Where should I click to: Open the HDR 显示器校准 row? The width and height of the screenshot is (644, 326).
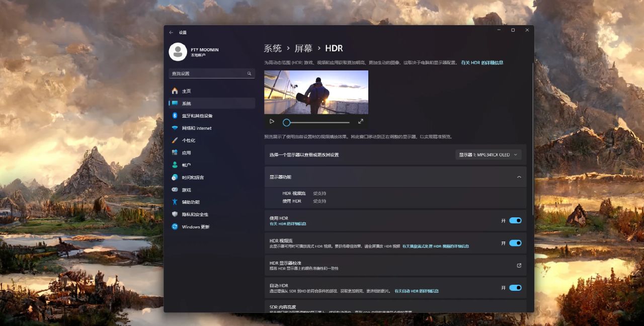tap(395, 265)
